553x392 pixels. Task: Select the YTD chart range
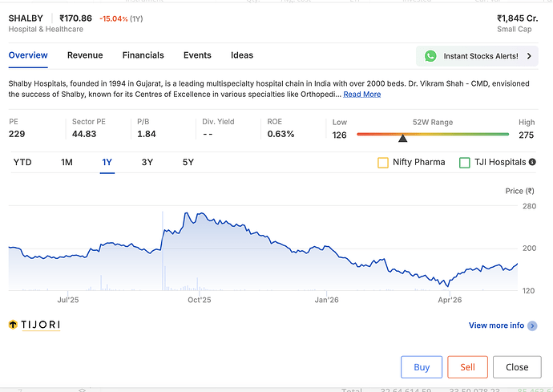pos(22,162)
